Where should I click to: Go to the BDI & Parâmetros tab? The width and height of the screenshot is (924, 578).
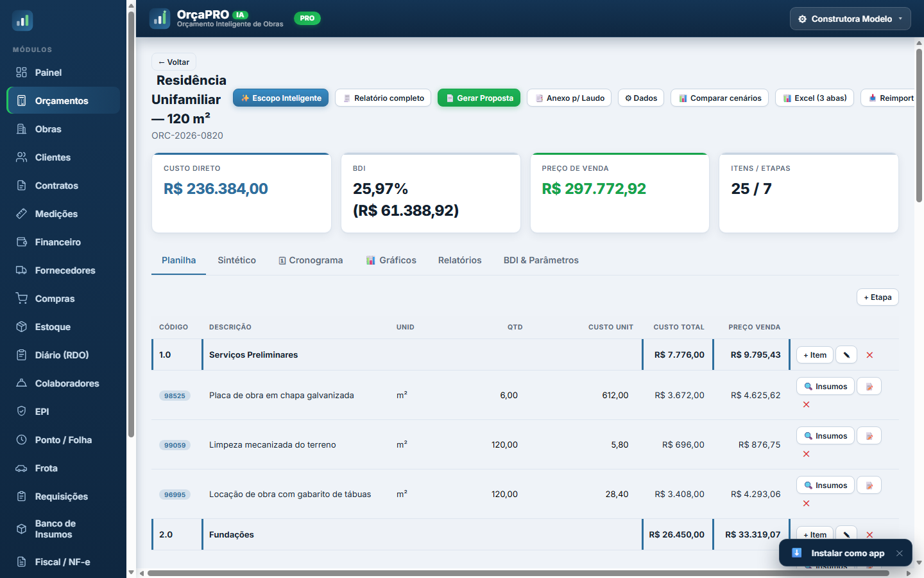[x=541, y=260]
